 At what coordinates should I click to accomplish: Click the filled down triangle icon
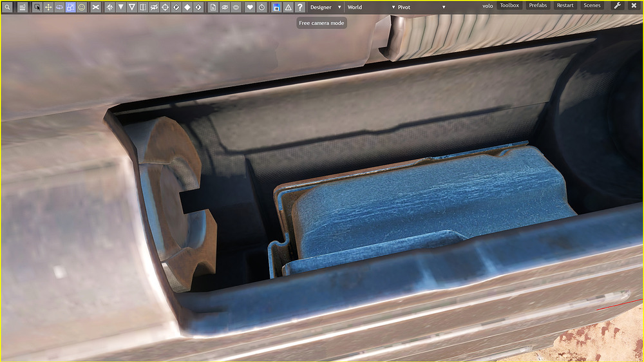[x=121, y=7]
